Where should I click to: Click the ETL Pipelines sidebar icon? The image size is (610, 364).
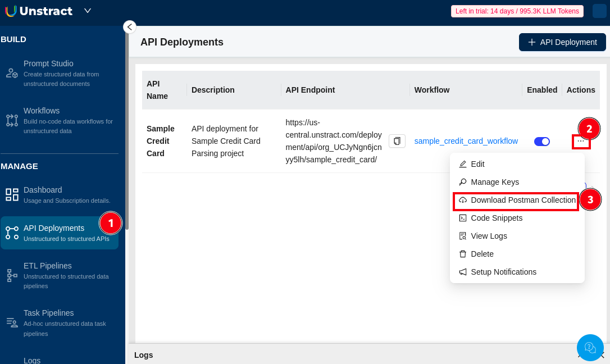pos(12,275)
